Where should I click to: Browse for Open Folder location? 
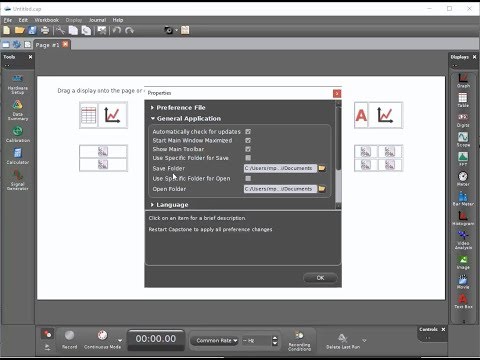pos(322,189)
